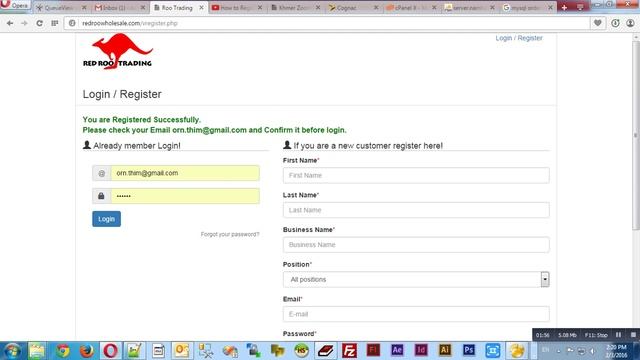Open the After Effects taskbar icon
This screenshot has height=360, width=640.
point(397,351)
